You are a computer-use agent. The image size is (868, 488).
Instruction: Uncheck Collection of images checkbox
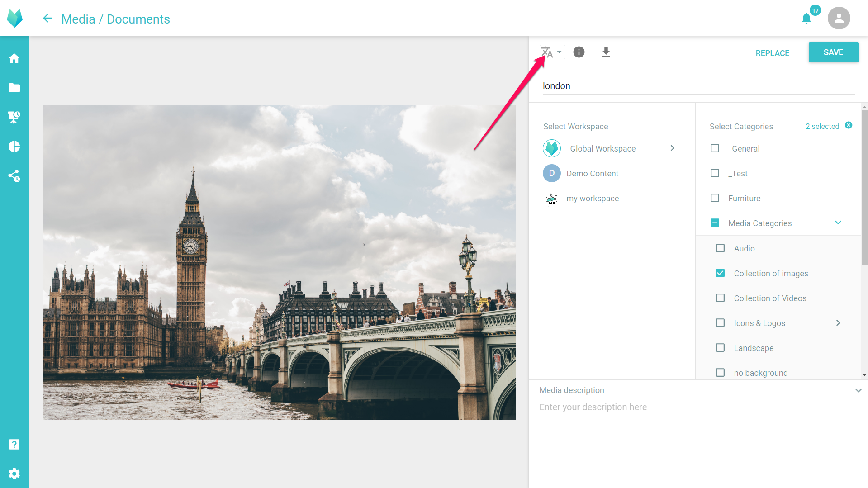721,273
